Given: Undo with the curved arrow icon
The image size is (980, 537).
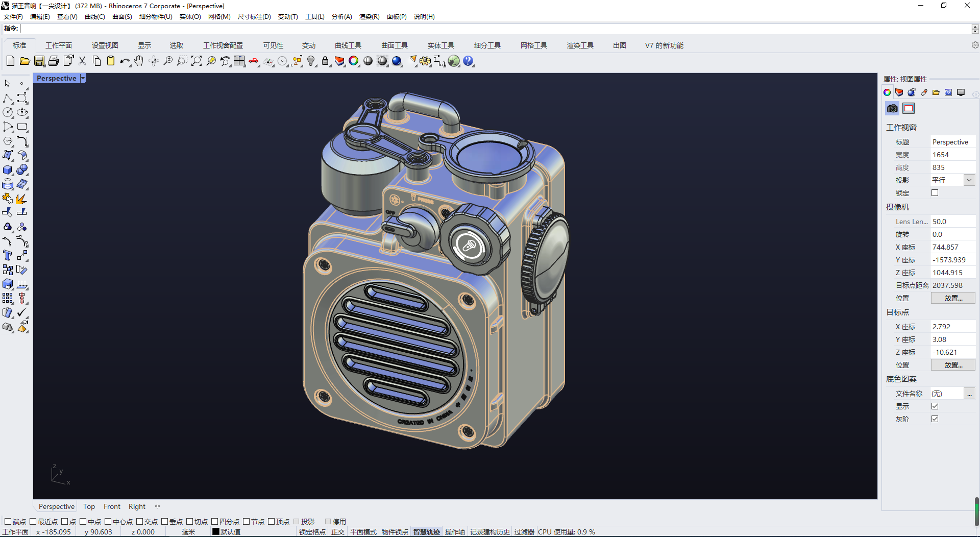Looking at the screenshot, I should click(125, 61).
